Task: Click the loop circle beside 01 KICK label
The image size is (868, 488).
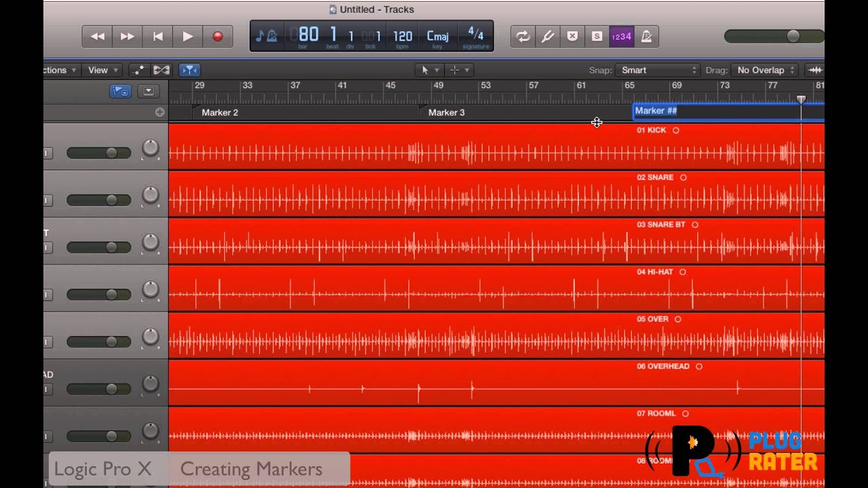Action: tap(675, 130)
